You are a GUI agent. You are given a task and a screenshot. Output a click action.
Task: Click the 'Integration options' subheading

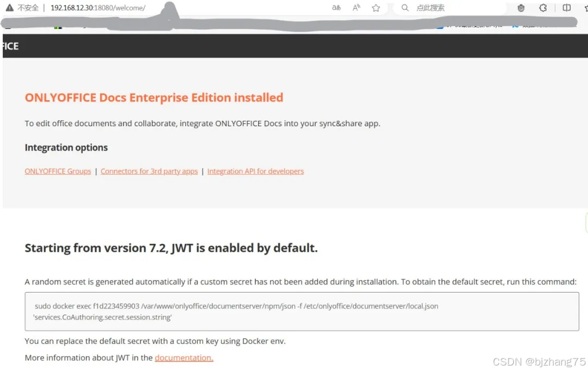(x=66, y=147)
